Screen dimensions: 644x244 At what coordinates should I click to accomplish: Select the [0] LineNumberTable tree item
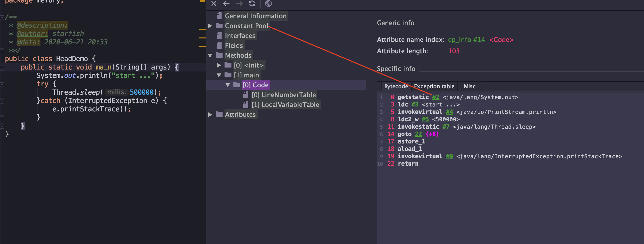284,95
